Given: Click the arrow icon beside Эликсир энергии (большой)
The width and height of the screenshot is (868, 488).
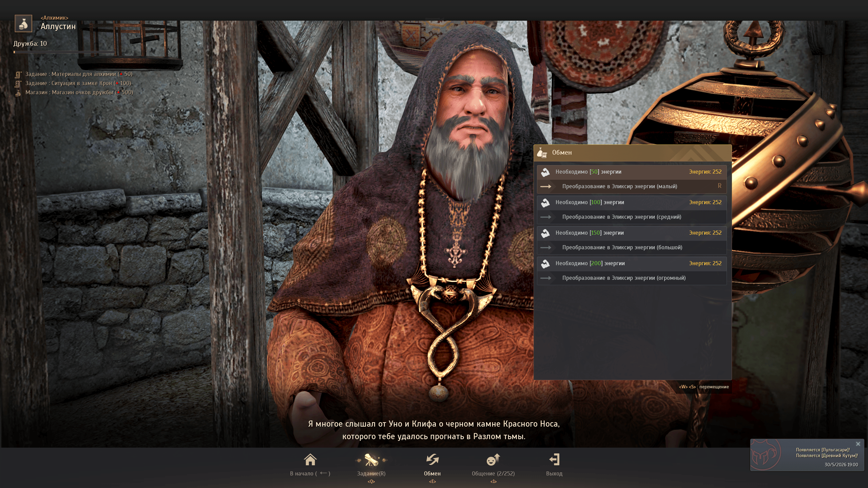Looking at the screenshot, I should pyautogui.click(x=546, y=248).
